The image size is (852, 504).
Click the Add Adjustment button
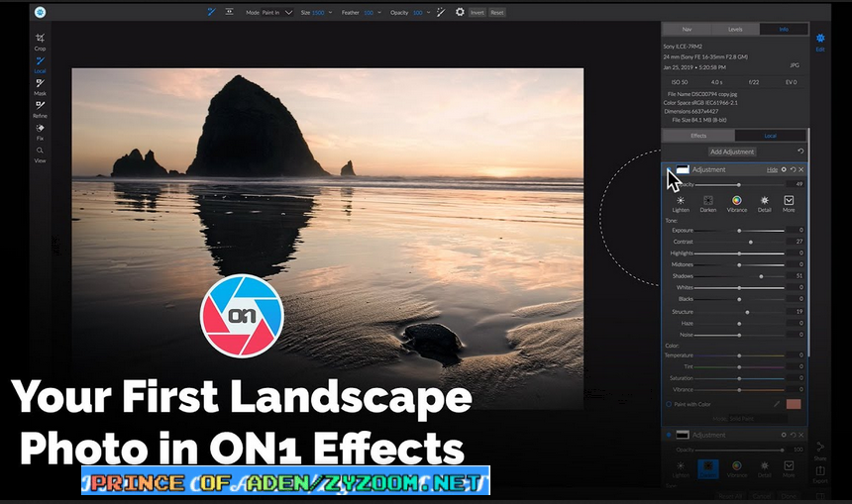(x=732, y=151)
